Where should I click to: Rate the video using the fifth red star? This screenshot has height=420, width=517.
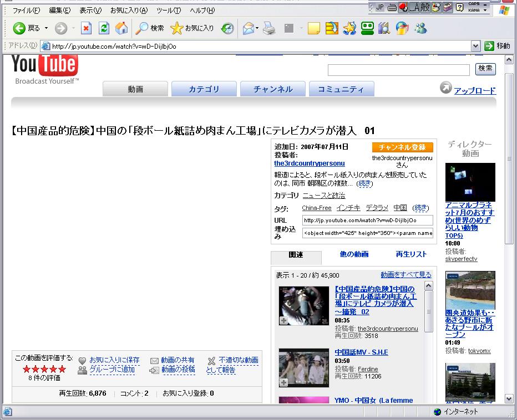point(62,369)
